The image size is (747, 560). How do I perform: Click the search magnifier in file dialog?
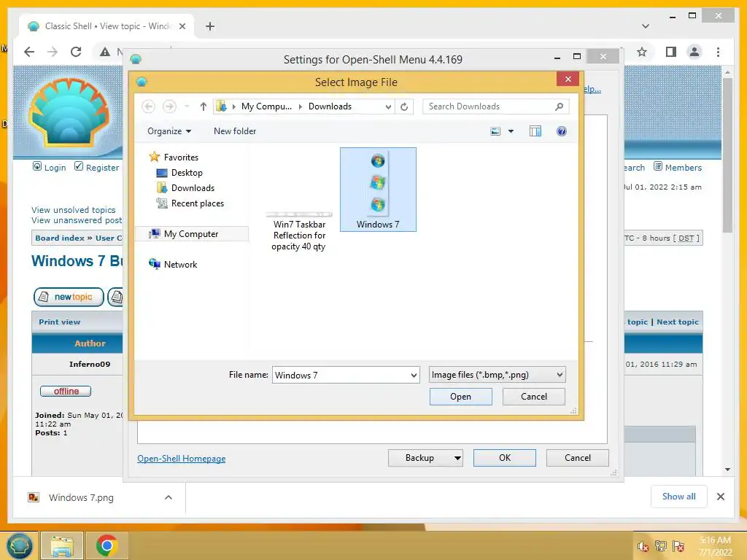point(560,106)
